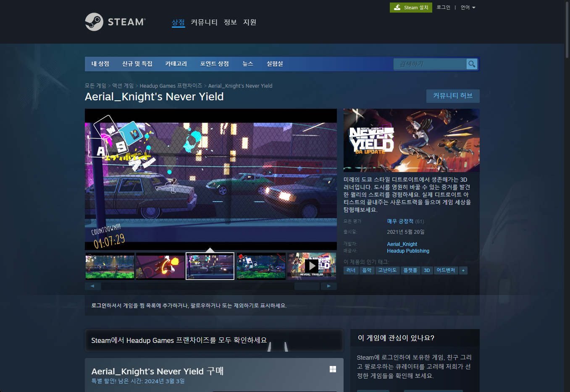Click the Never Yield header capsule image
Viewport: 570px width, 392px height.
[x=412, y=141]
